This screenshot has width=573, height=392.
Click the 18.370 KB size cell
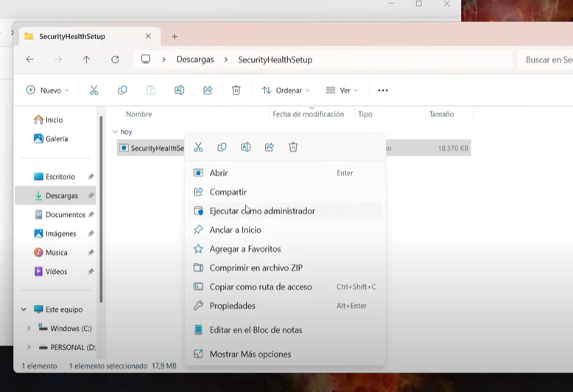point(453,148)
